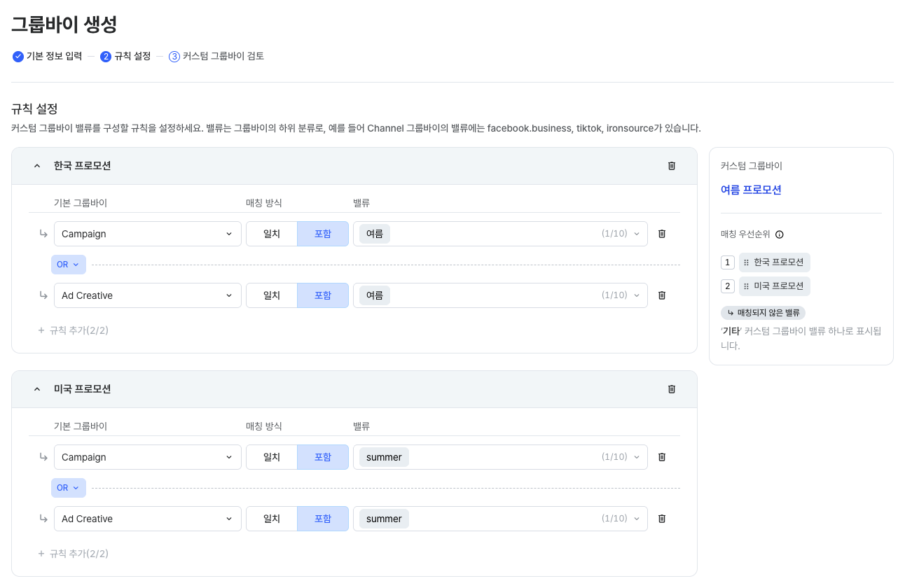Click the 그룹바이 생성 page title
This screenshot has width=905, height=588.
point(64,24)
